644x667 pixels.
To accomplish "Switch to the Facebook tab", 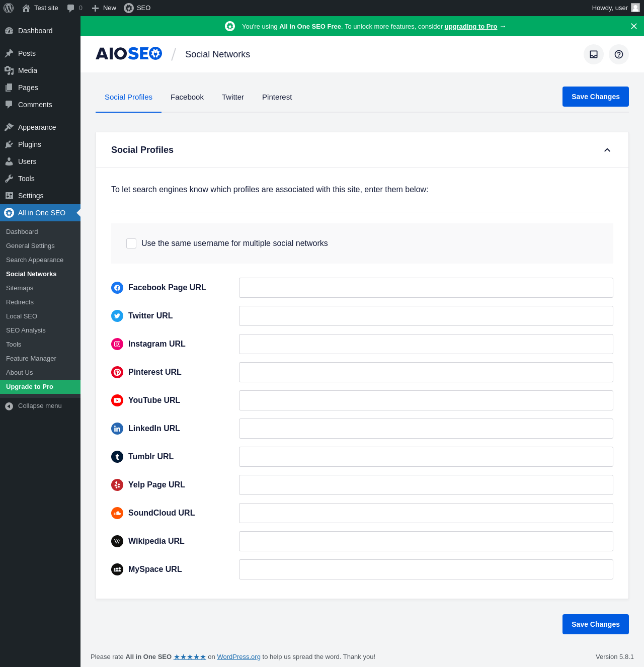I will point(187,97).
